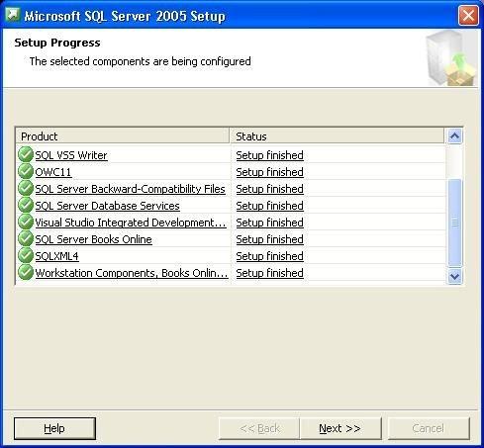Screen dimensions: 484x448
Task: Click the Product column header
Action: point(123,136)
